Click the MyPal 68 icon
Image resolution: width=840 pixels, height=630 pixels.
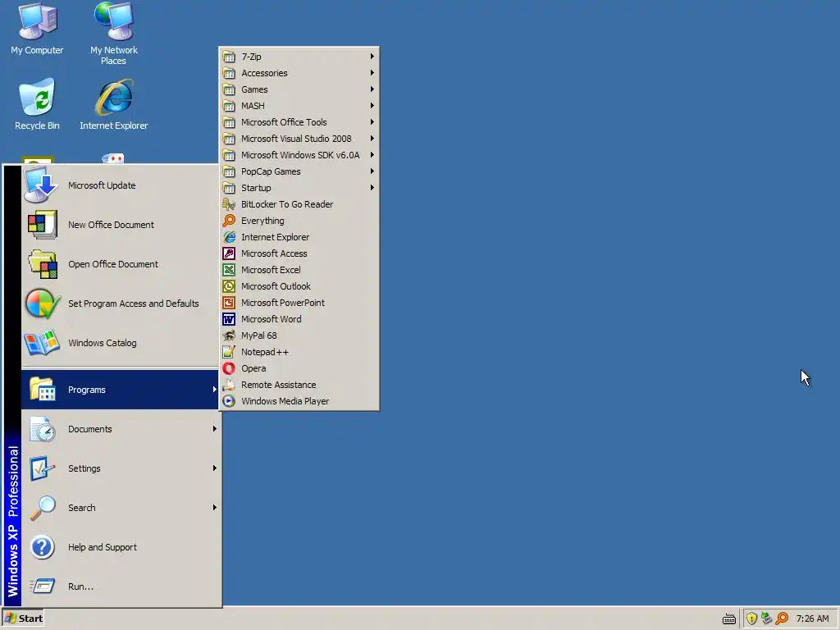click(229, 336)
